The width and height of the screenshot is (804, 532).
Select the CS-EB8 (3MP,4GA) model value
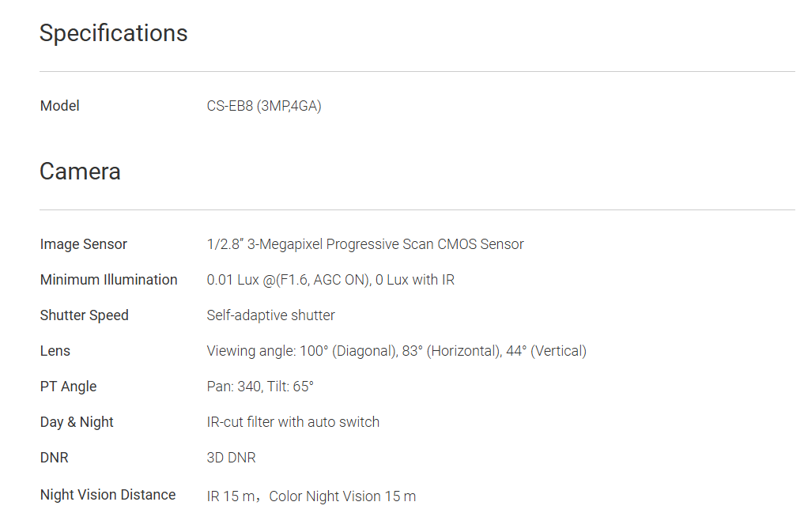(x=264, y=106)
